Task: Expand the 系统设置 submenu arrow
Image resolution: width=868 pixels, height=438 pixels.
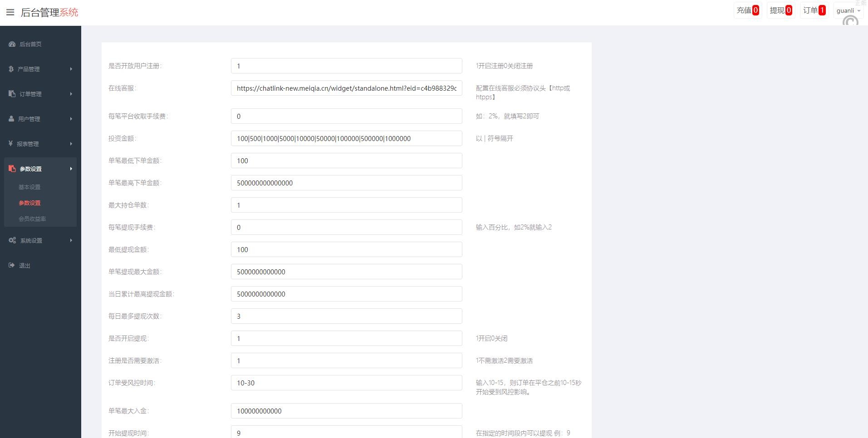Action: (71, 240)
